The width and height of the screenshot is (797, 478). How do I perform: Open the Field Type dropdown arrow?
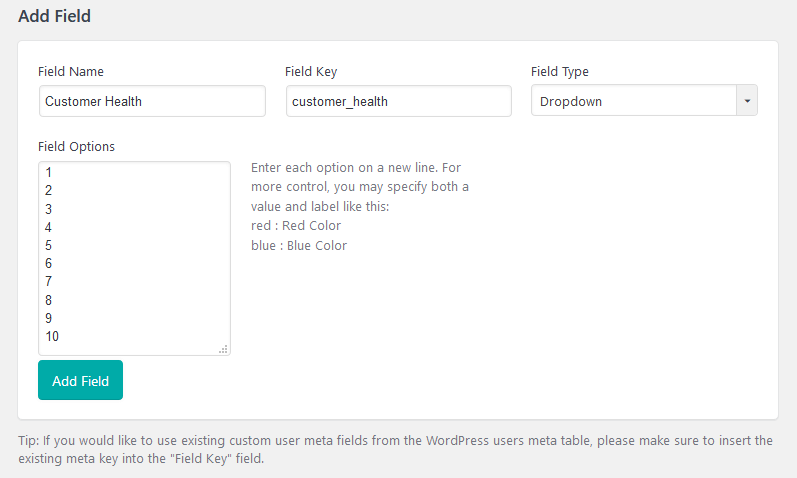tap(747, 101)
